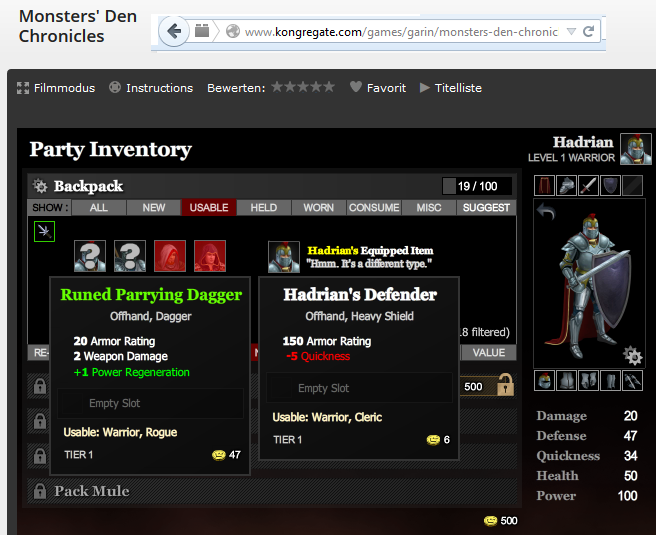Open the browser URL history dropdown arrow
Viewport: 656px width, 535px height.
[x=570, y=31]
